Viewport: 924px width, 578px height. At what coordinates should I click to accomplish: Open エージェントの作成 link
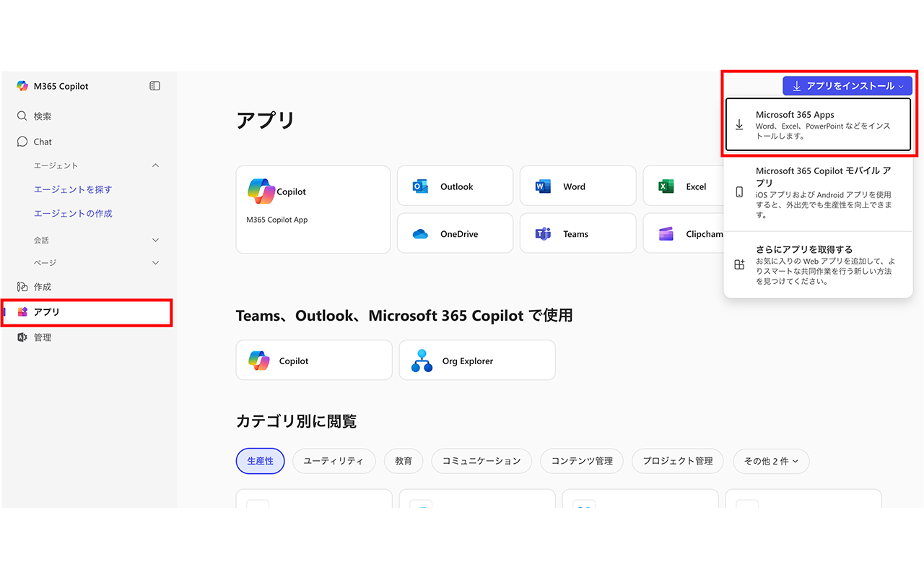tap(73, 213)
